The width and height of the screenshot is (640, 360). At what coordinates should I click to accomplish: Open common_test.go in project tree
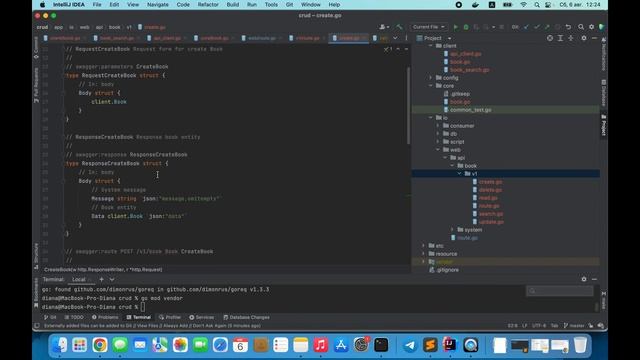tap(471, 110)
